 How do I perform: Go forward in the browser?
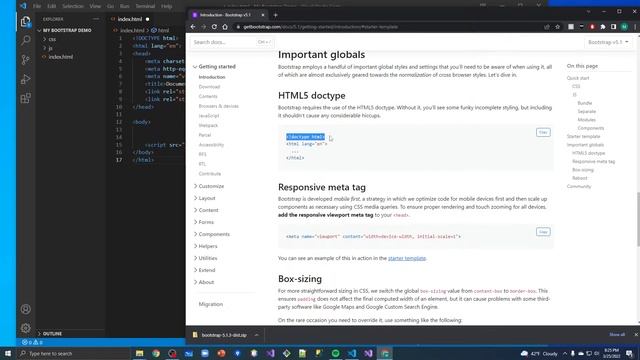pyautogui.click(x=204, y=27)
